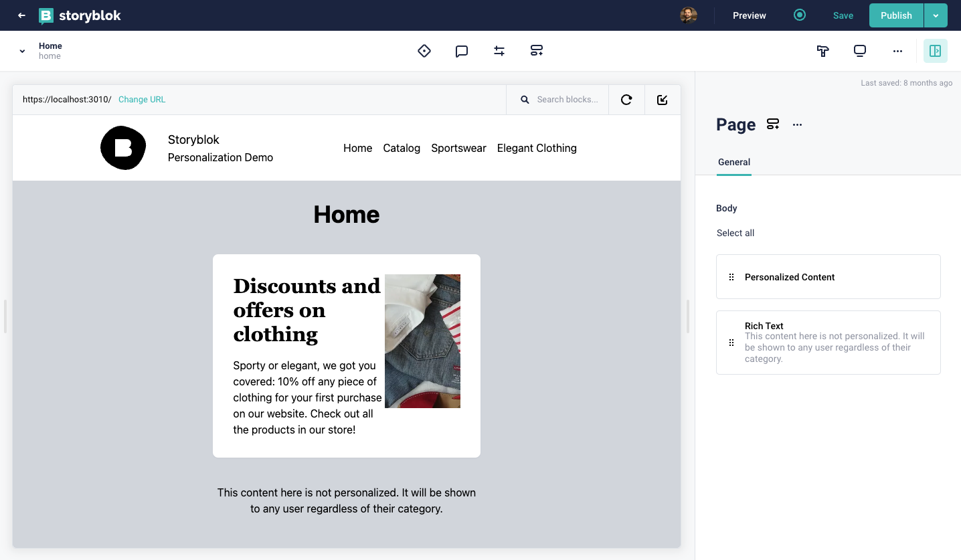
Task: Click the teal circle status icon beside Preview
Action: tap(800, 15)
